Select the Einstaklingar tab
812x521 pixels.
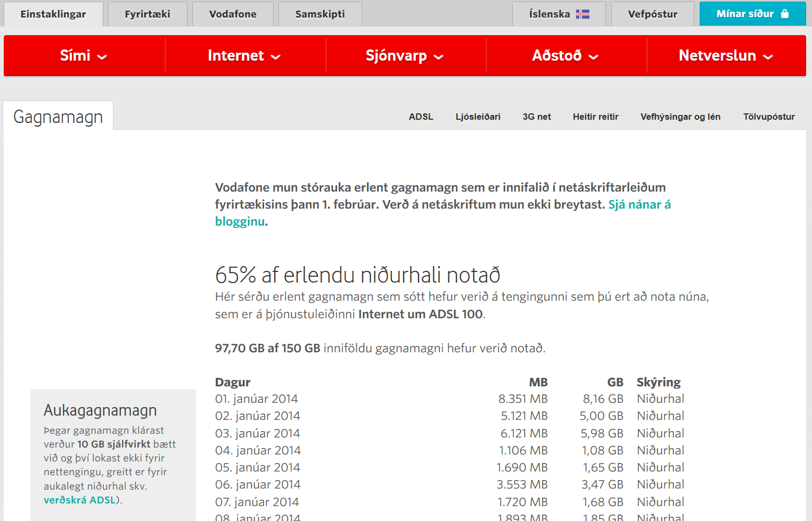53,14
